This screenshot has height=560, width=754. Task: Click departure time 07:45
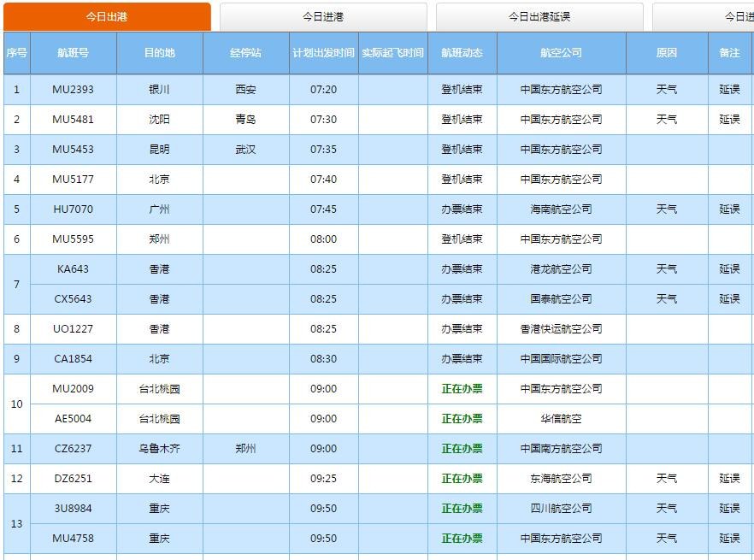324,209
